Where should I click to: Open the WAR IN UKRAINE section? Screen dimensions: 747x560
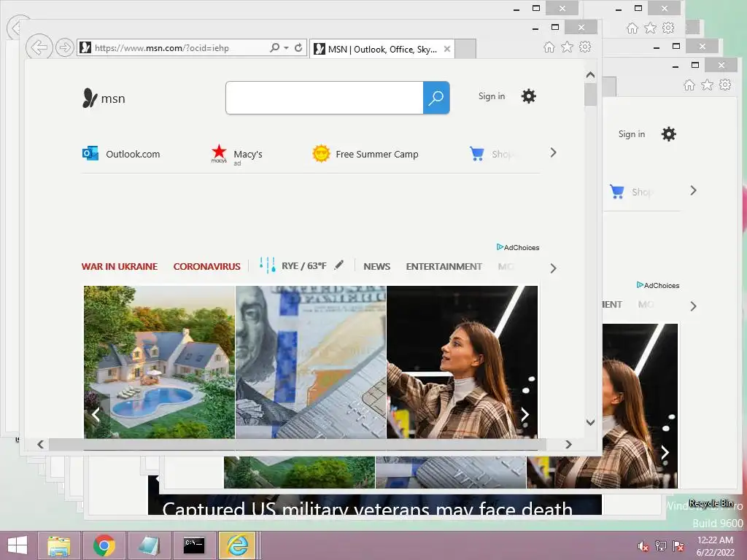tap(120, 267)
